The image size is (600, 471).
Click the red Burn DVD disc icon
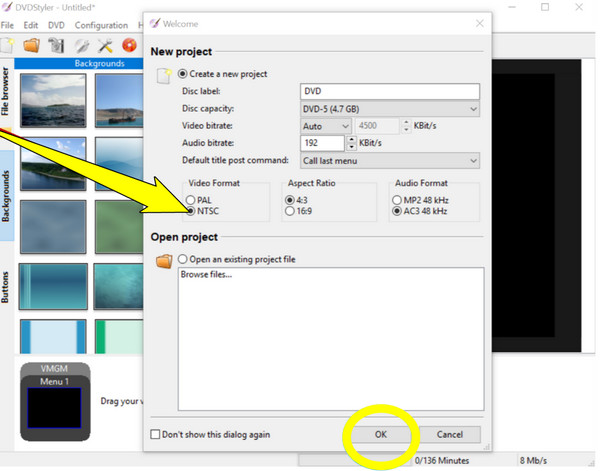pyautogui.click(x=129, y=45)
